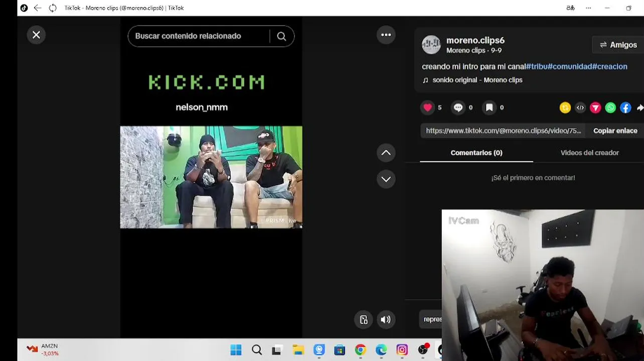Screen dimensions: 644x361
Task: Open the #tribu hashtag link
Action: [536, 66]
